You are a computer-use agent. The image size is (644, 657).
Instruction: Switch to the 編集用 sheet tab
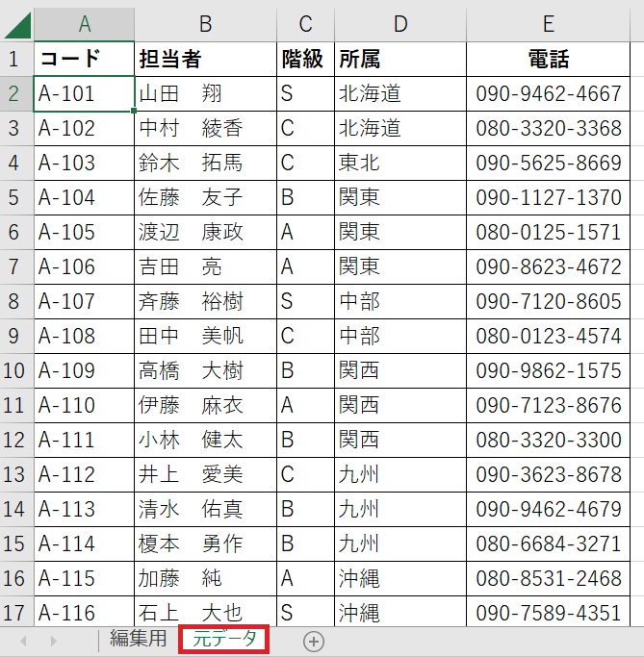138,639
